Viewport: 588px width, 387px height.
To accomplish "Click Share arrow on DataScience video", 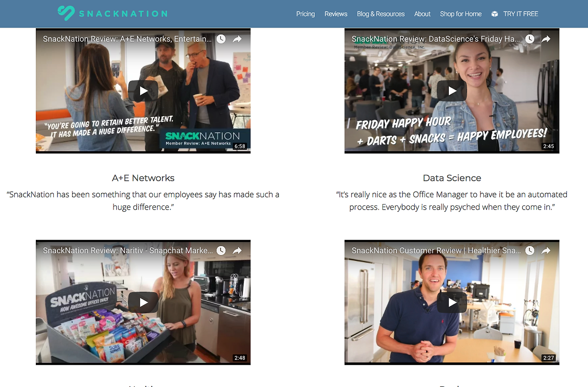I will point(546,39).
